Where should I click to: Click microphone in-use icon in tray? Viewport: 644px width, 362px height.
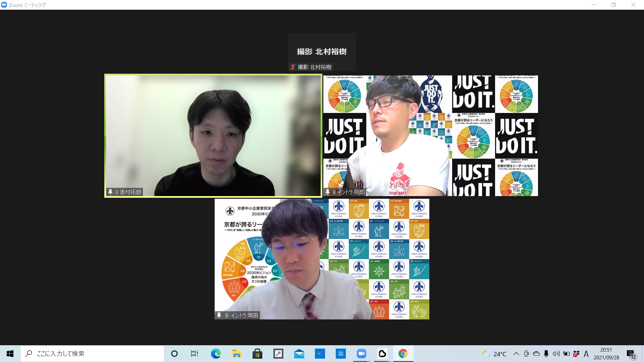pos(546,354)
